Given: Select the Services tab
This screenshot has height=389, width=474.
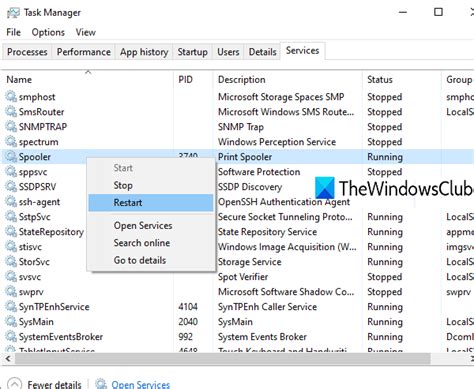Looking at the screenshot, I should pos(302,51).
